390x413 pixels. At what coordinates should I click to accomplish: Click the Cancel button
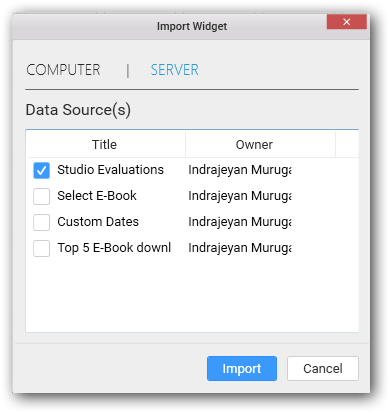[323, 368]
